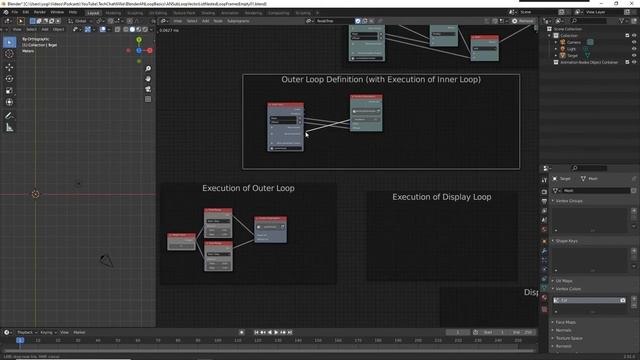
Task: Open the Keying dropdown in timeline
Action: (48, 332)
